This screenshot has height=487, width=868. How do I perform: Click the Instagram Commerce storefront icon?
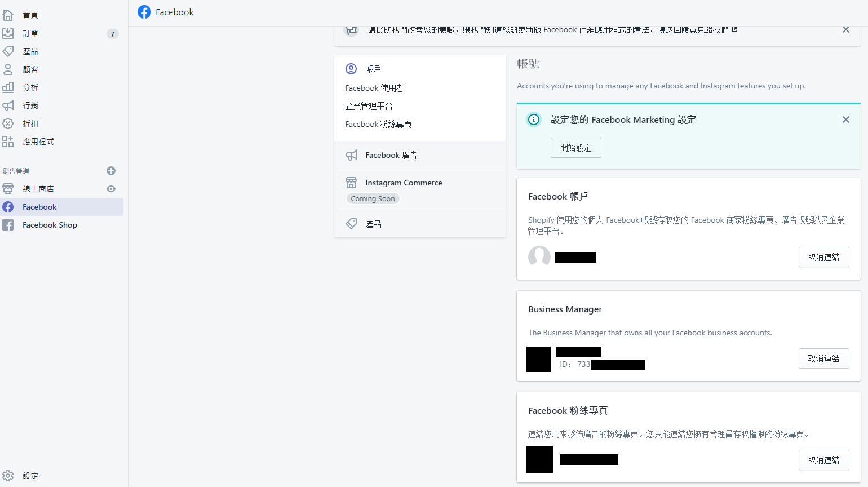point(351,183)
